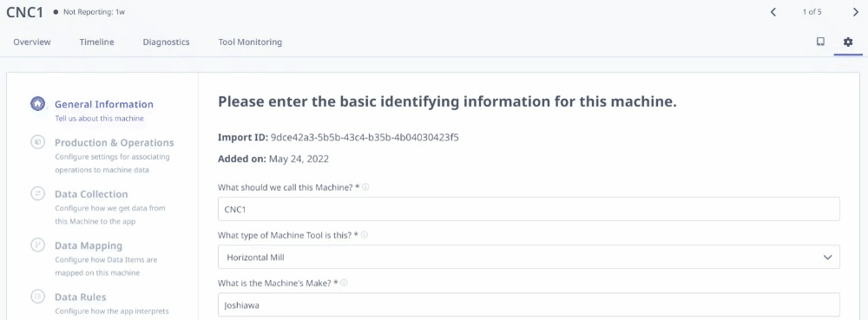Switch to the Overview tab
The height and width of the screenshot is (320, 868).
click(32, 42)
